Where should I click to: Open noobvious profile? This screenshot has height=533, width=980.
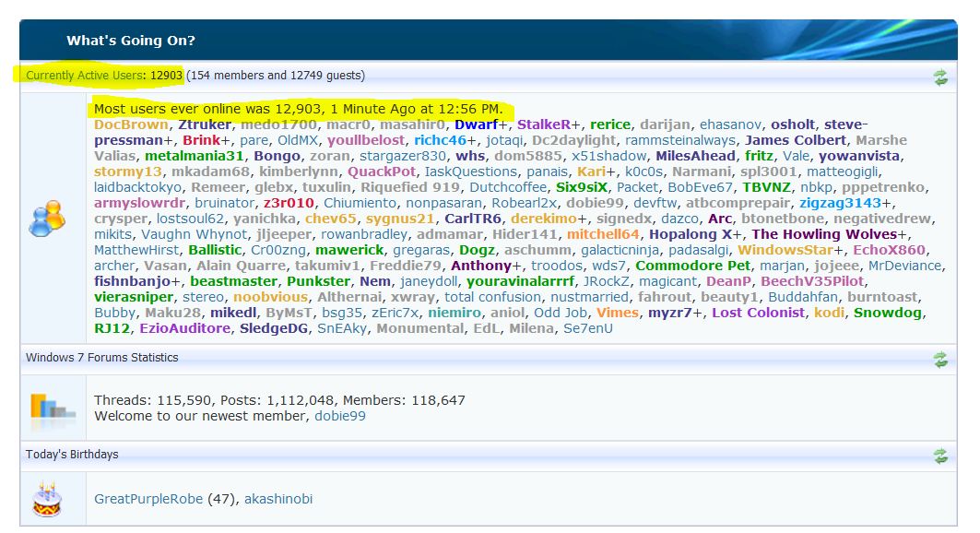(x=271, y=297)
